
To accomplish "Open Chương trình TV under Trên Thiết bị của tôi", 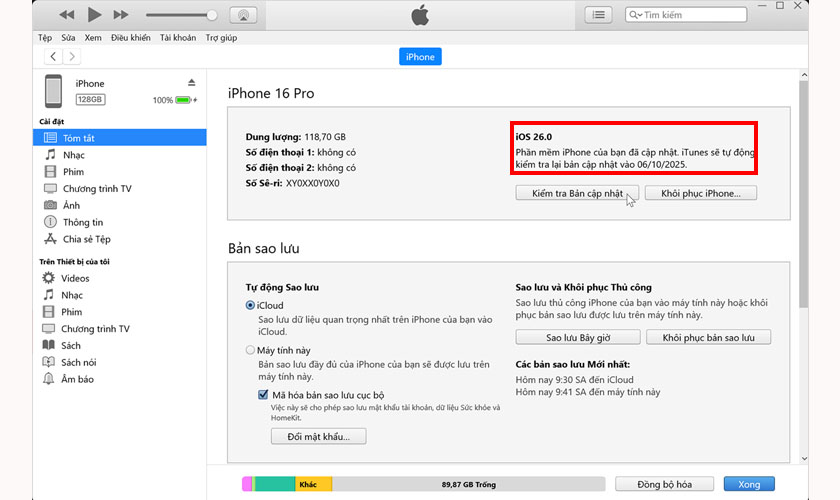I will [95, 329].
